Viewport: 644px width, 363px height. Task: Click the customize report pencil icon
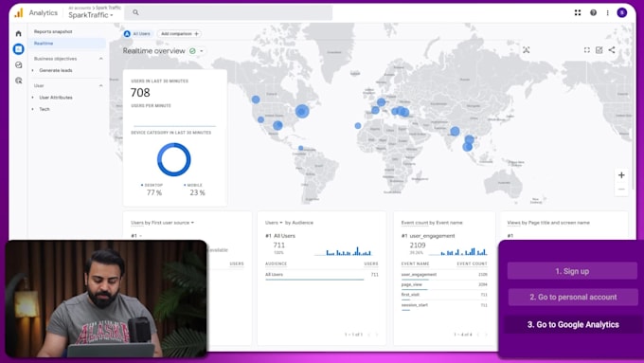pyautogui.click(x=599, y=50)
